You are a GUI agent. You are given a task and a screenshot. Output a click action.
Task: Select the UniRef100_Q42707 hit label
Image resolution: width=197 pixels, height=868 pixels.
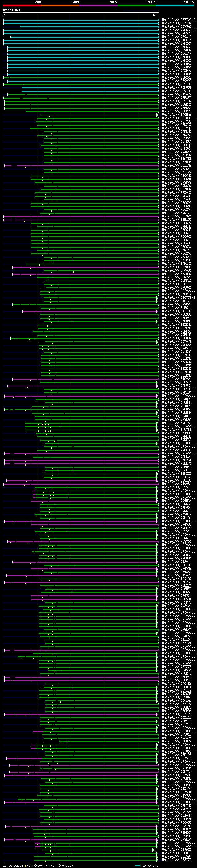(176, 311)
